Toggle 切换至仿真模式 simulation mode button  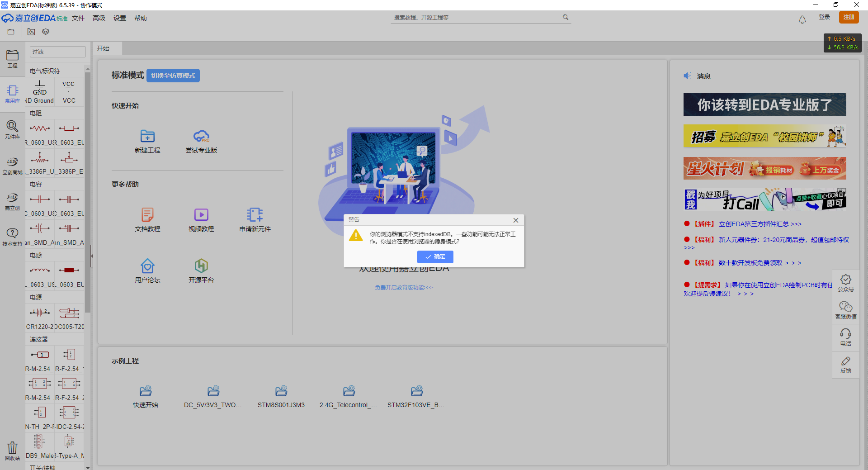click(x=173, y=76)
